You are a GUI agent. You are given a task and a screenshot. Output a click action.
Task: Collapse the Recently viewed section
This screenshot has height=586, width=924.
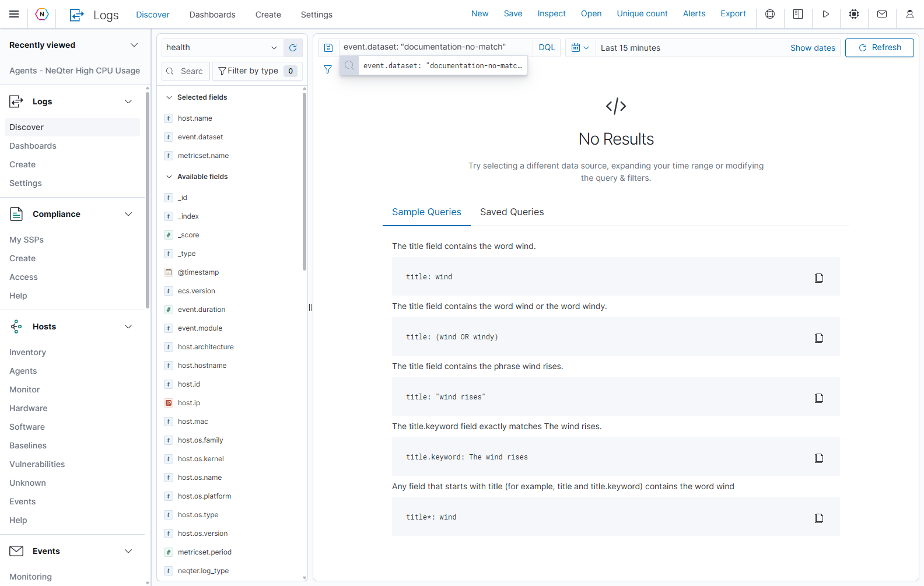tap(134, 45)
